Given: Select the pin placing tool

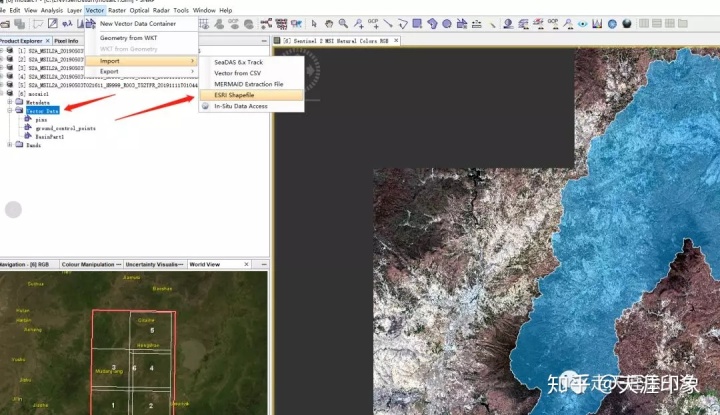Looking at the screenshot, I should [x=358, y=23].
